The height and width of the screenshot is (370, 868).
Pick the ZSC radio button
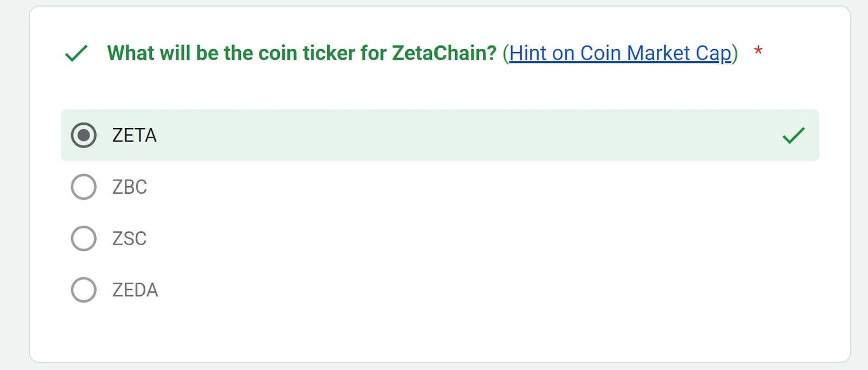84,238
